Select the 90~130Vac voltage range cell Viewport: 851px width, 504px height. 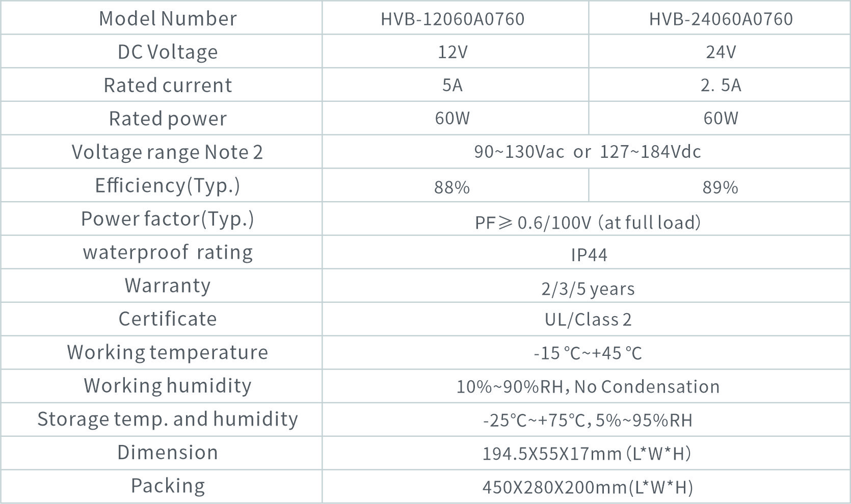click(588, 152)
